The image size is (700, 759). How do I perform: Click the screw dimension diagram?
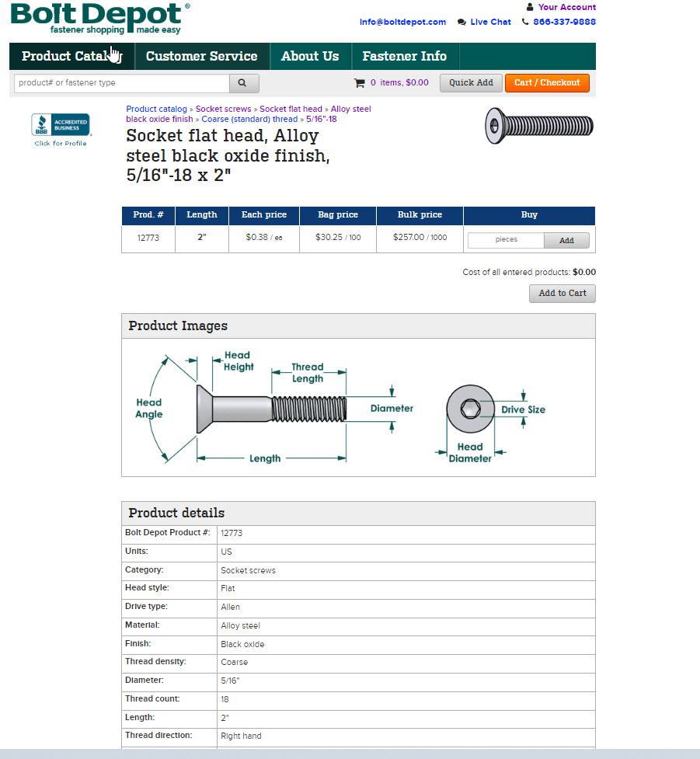pyautogui.click(x=275, y=408)
